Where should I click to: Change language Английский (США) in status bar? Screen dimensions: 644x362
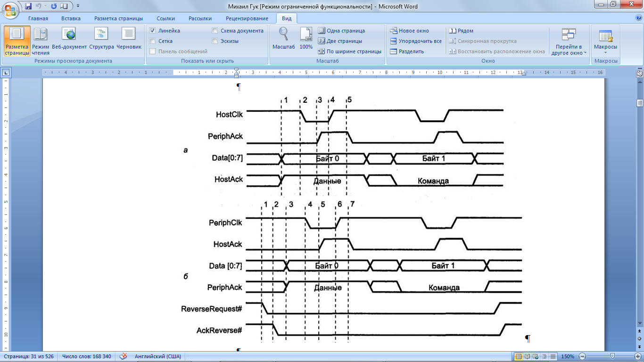[x=158, y=356]
